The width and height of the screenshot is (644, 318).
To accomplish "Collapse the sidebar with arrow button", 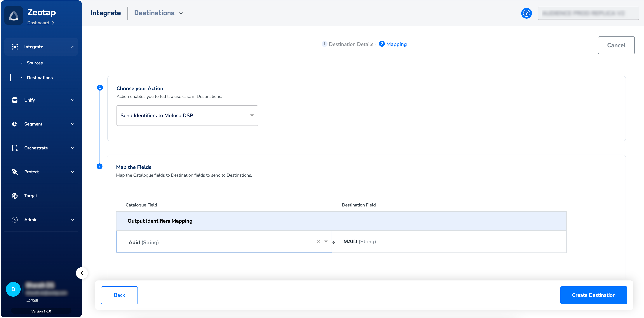I will tap(82, 273).
